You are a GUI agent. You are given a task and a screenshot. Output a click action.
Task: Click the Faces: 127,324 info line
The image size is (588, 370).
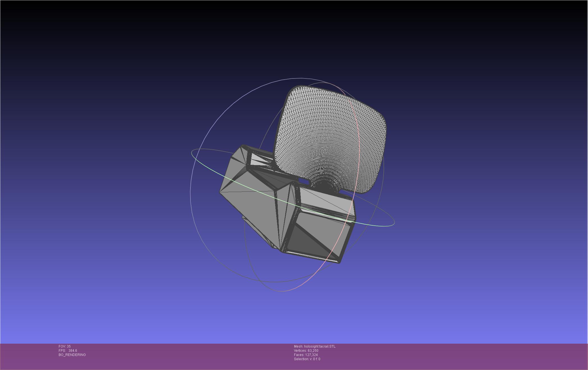tap(306, 355)
